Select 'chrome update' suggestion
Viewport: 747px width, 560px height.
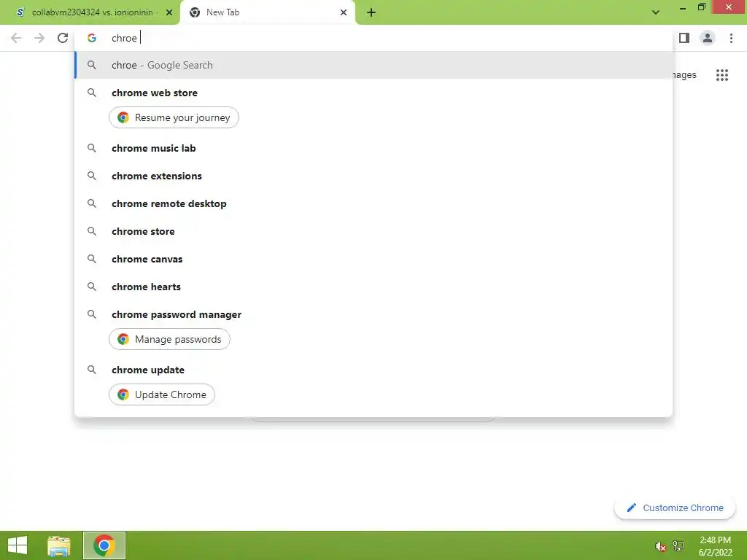pyautogui.click(x=374, y=370)
